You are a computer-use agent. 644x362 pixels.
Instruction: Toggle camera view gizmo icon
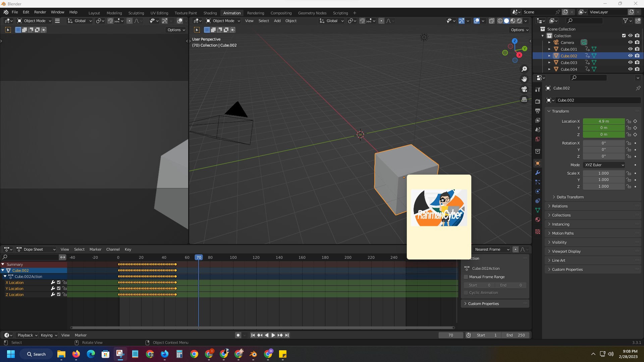(x=524, y=89)
